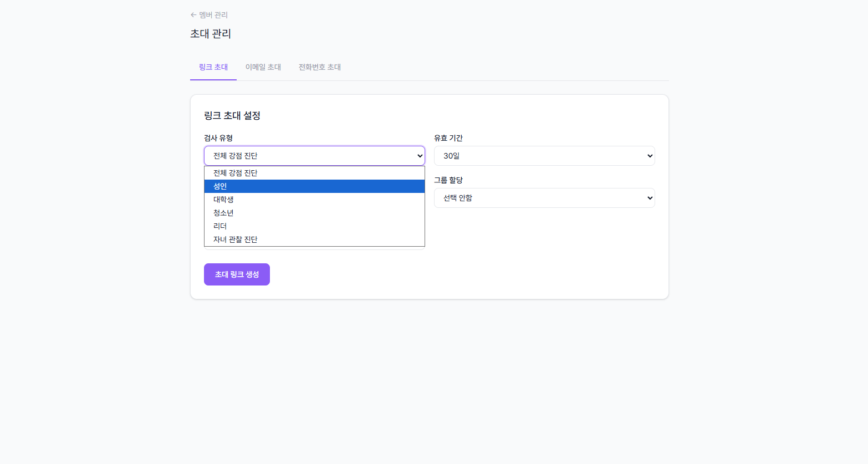Screen dimensions: 868x464
Task: Open the 검사 유형 combo box
Action: (x=314, y=156)
